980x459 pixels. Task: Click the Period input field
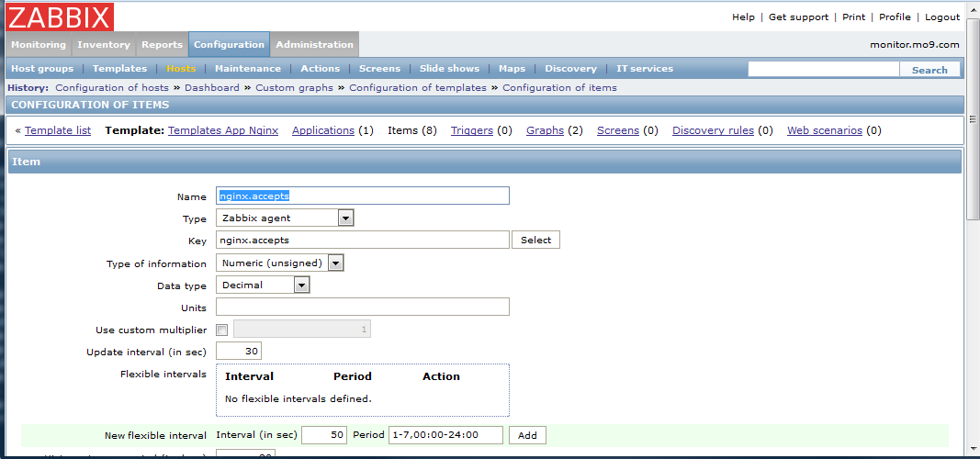click(445, 435)
